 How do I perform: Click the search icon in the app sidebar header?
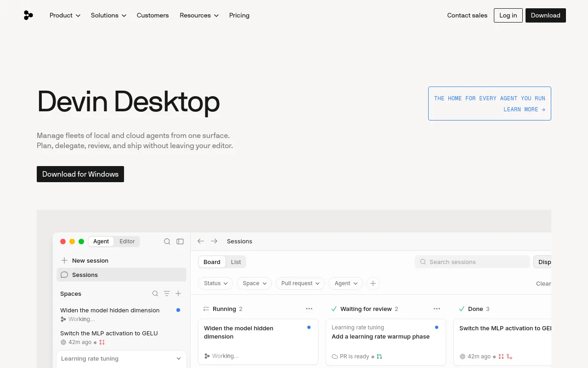167,241
